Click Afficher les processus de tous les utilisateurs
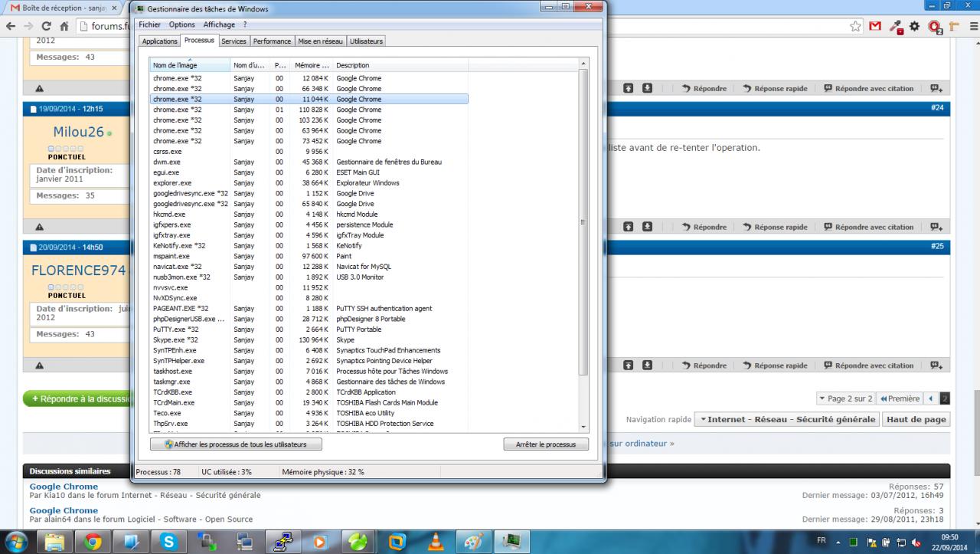 237,444
